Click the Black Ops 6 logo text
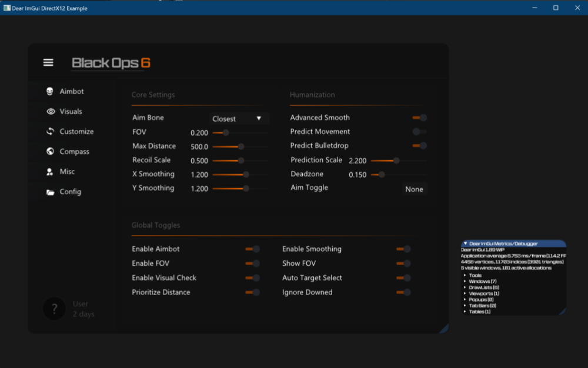This screenshot has width=588, height=368. tap(111, 63)
